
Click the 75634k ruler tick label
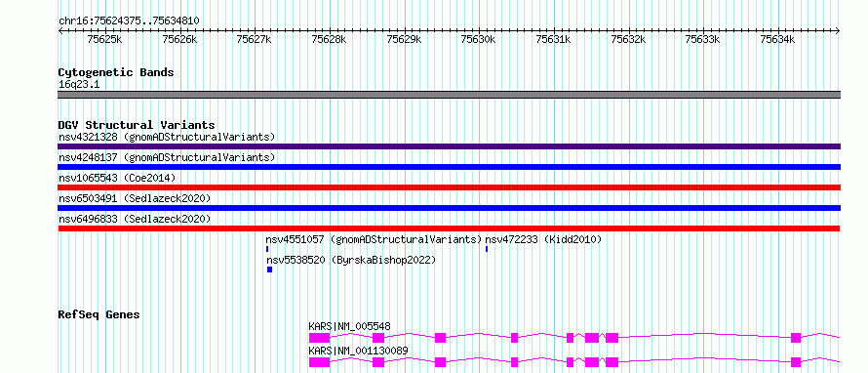pyautogui.click(x=777, y=39)
